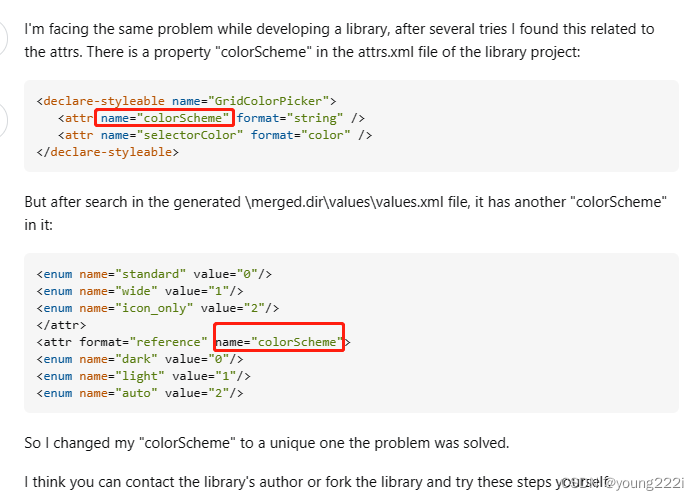Select the enum "wide" code line
Viewport: 699px width, 500px height.
click(139, 290)
